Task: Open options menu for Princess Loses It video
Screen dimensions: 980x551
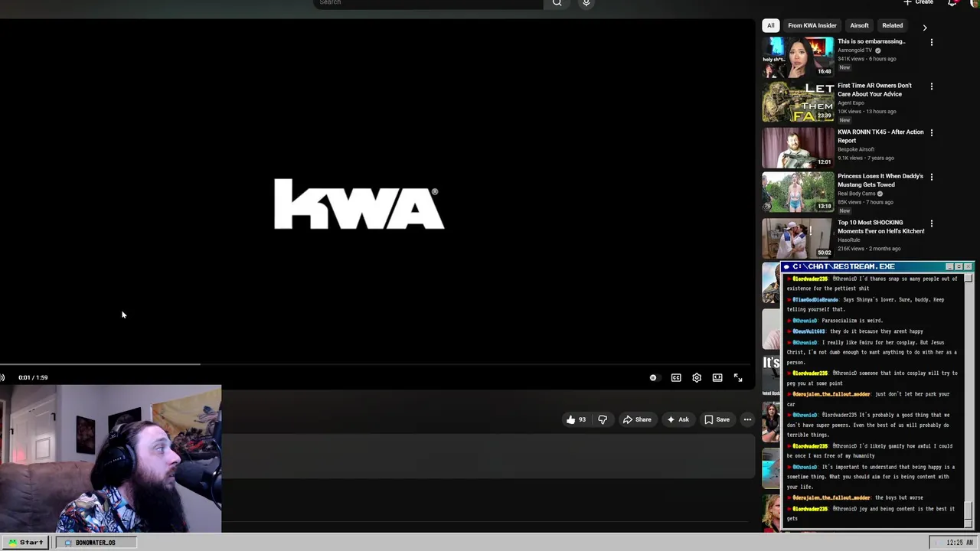Action: pos(932,177)
